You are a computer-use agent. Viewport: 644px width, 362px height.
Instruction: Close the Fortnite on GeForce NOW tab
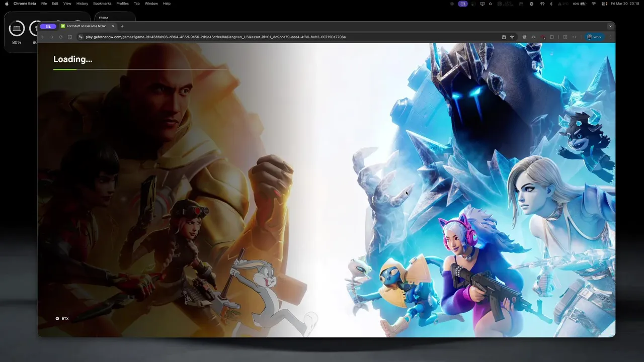pyautogui.click(x=113, y=26)
